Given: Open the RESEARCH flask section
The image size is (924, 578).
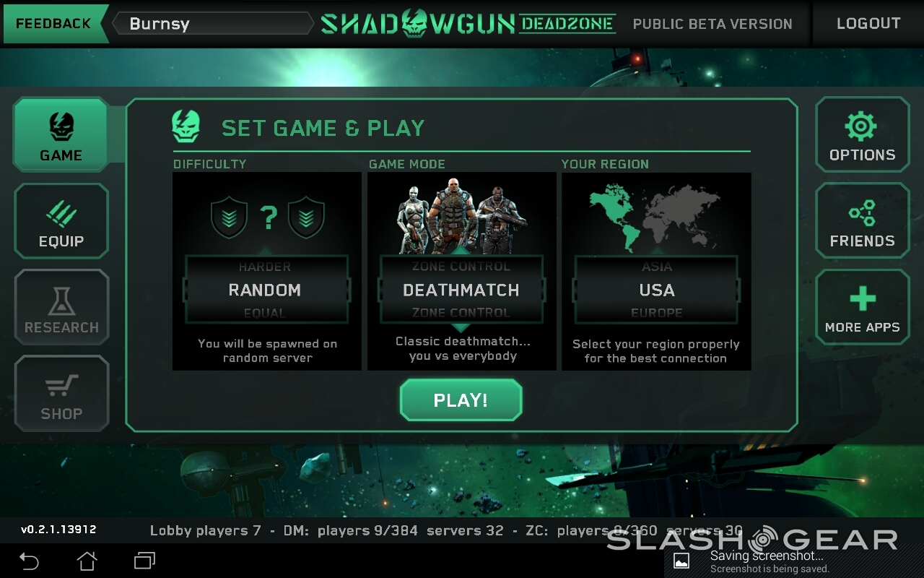Looking at the screenshot, I should [x=61, y=307].
